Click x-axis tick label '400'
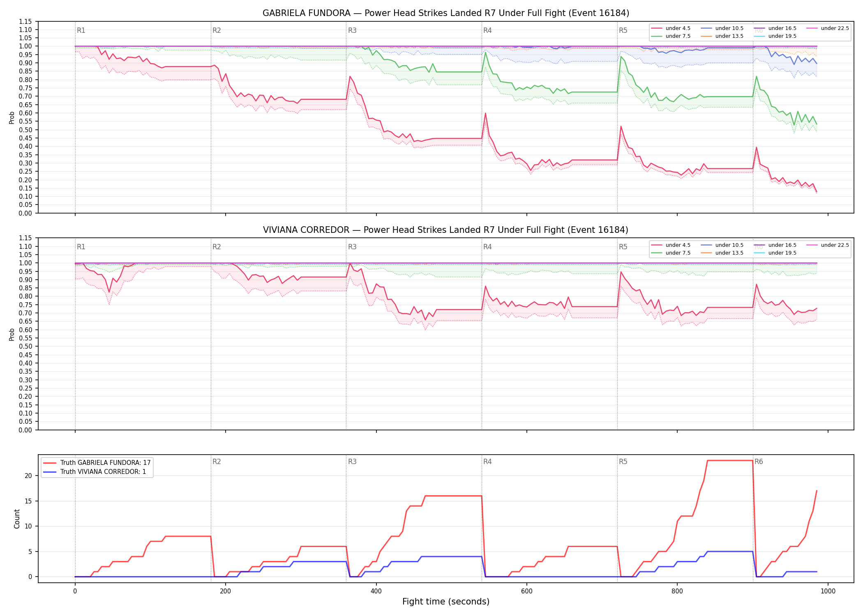 click(376, 591)
